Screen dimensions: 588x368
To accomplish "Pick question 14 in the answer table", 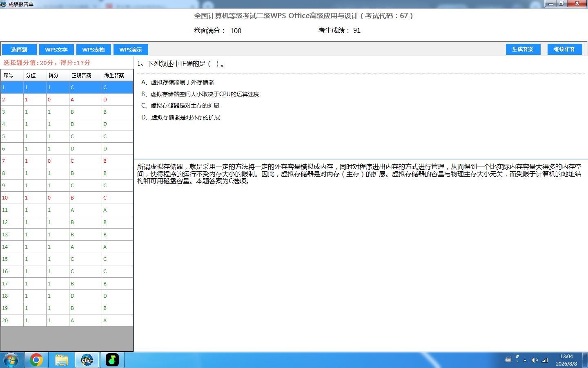I will click(67, 247).
